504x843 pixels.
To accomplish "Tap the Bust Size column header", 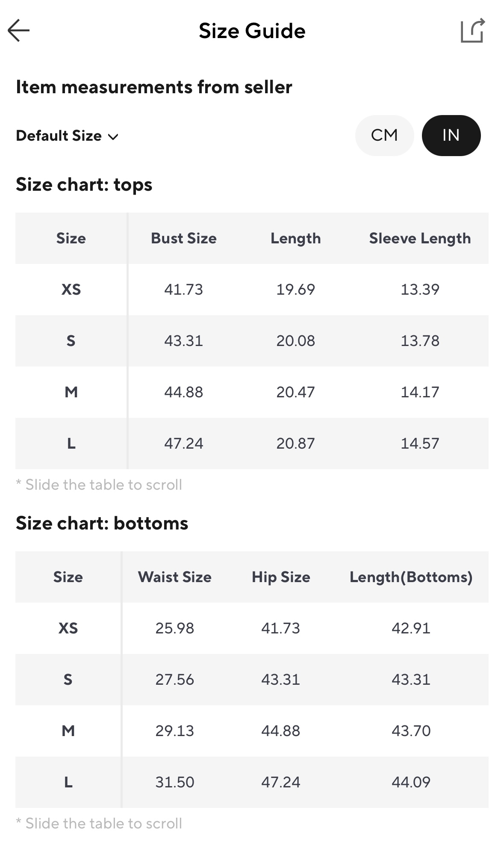I will pos(183,238).
